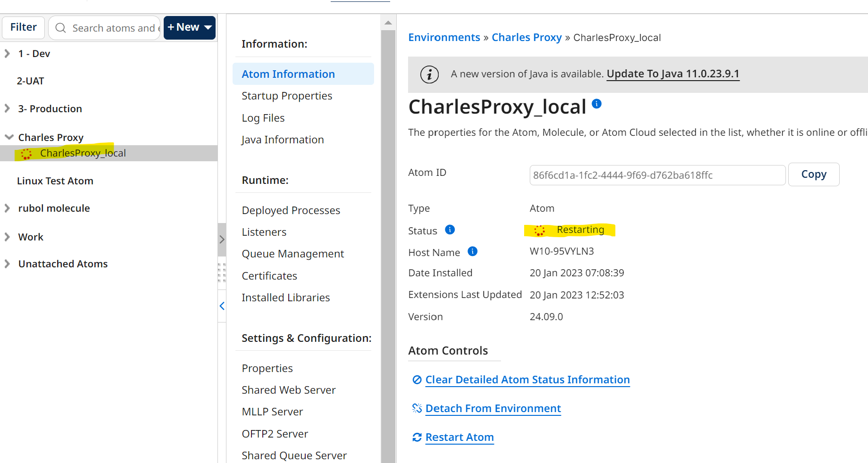Click the Detach From Environment unlink icon

click(x=417, y=408)
